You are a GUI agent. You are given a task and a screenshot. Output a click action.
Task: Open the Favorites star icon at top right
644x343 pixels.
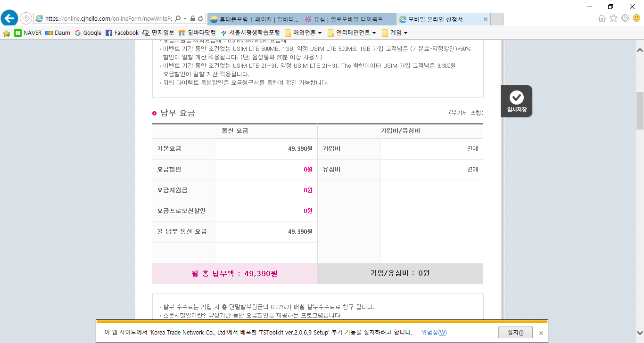coord(613,18)
